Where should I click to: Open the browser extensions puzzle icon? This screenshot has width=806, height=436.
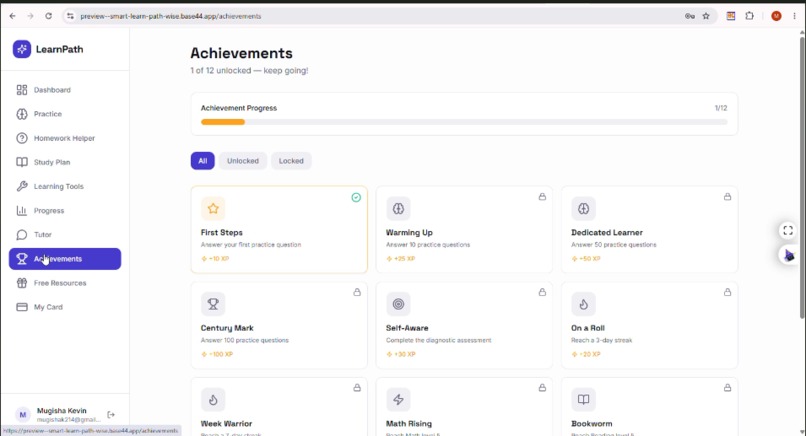point(749,16)
